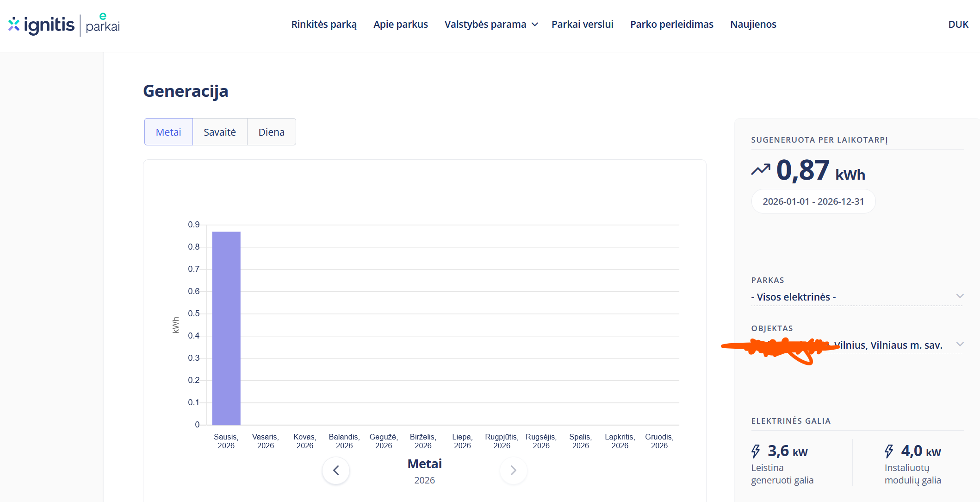Go to Naujienos page
The width and height of the screenshot is (980, 502).
[753, 25]
